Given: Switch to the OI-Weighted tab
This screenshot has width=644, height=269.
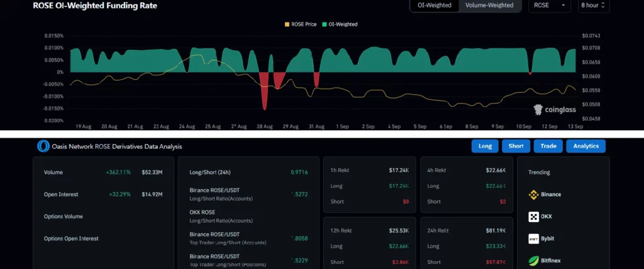Looking at the screenshot, I should (435, 5).
